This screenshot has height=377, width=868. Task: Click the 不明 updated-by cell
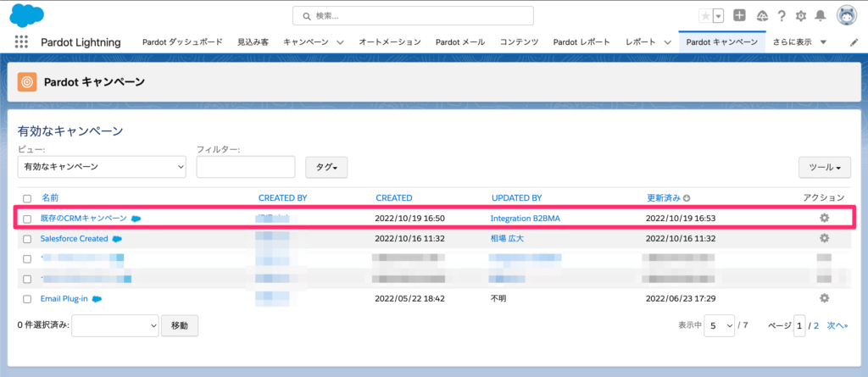(498, 299)
